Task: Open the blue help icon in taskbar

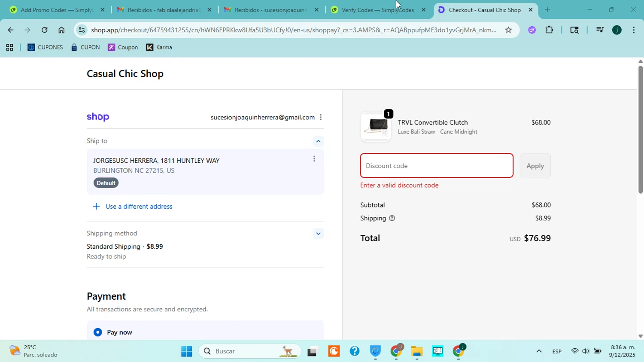Action: pos(355,351)
